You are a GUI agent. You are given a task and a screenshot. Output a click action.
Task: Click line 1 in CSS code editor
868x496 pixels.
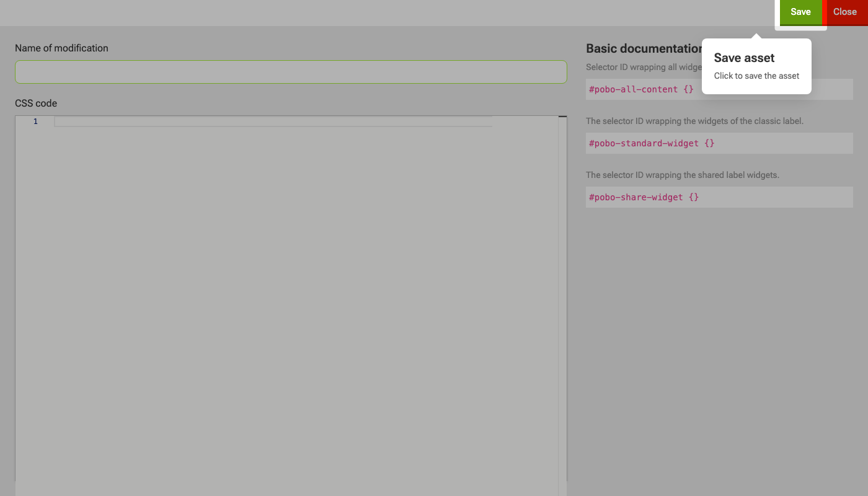(x=273, y=122)
